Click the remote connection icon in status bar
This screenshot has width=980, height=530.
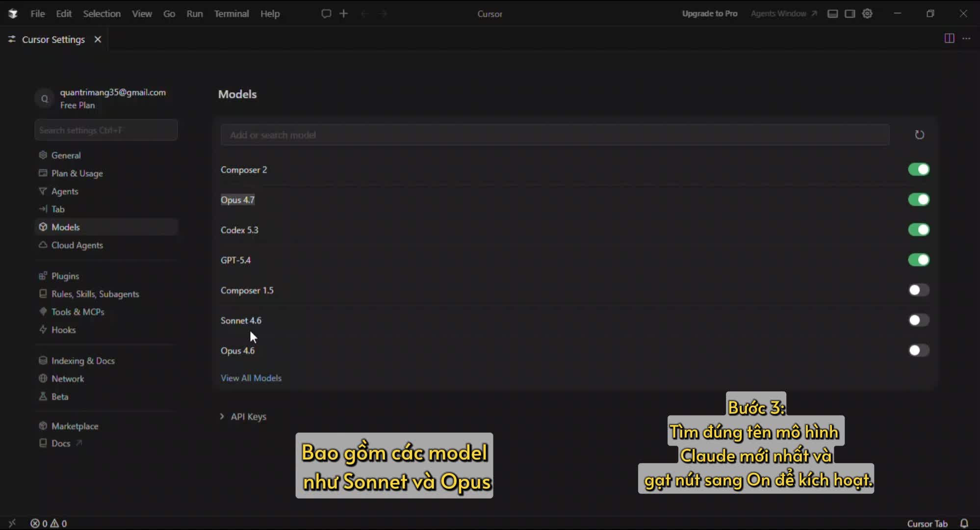pos(12,523)
